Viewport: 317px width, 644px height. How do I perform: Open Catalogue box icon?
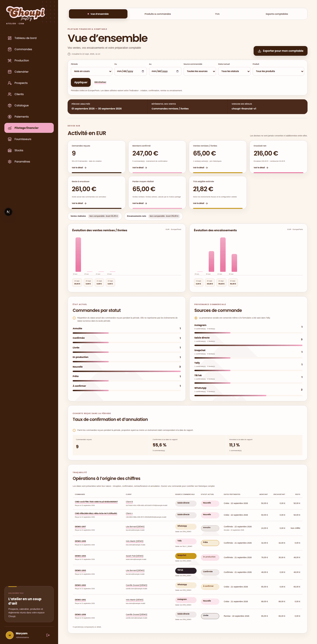(9, 105)
